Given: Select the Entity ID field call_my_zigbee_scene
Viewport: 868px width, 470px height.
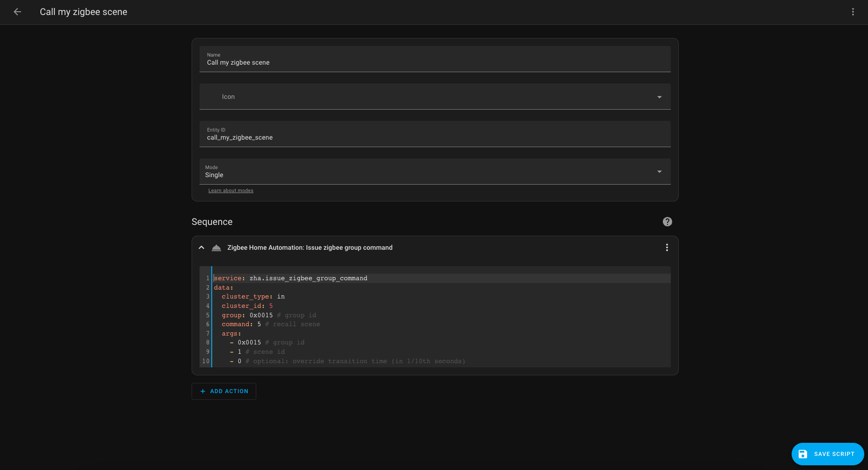Looking at the screenshot, I should [435, 137].
